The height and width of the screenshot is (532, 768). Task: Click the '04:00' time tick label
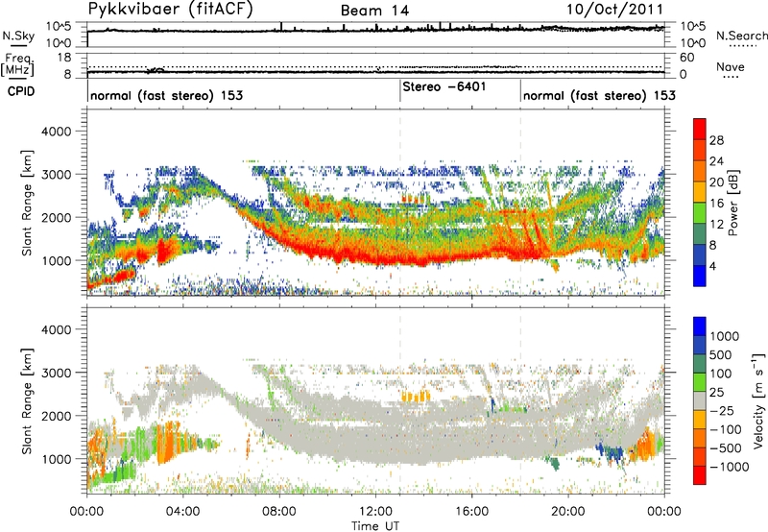[x=182, y=512]
